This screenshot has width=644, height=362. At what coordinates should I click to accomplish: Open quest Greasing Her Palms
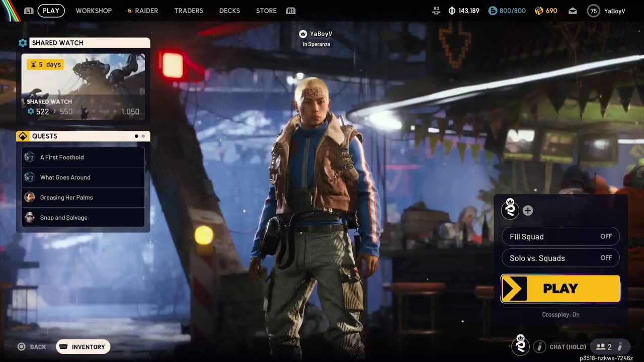click(x=83, y=198)
